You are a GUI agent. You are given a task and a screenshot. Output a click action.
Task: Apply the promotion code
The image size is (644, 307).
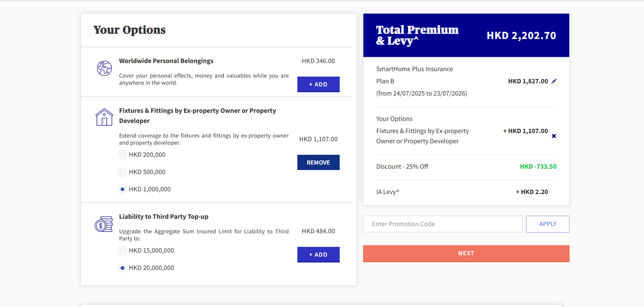click(x=548, y=224)
